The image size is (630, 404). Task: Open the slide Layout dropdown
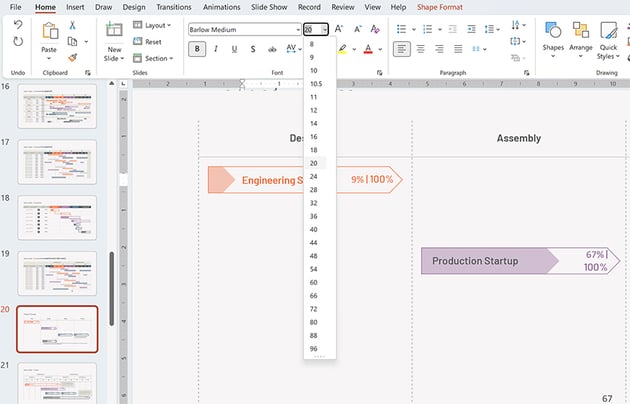155,25
